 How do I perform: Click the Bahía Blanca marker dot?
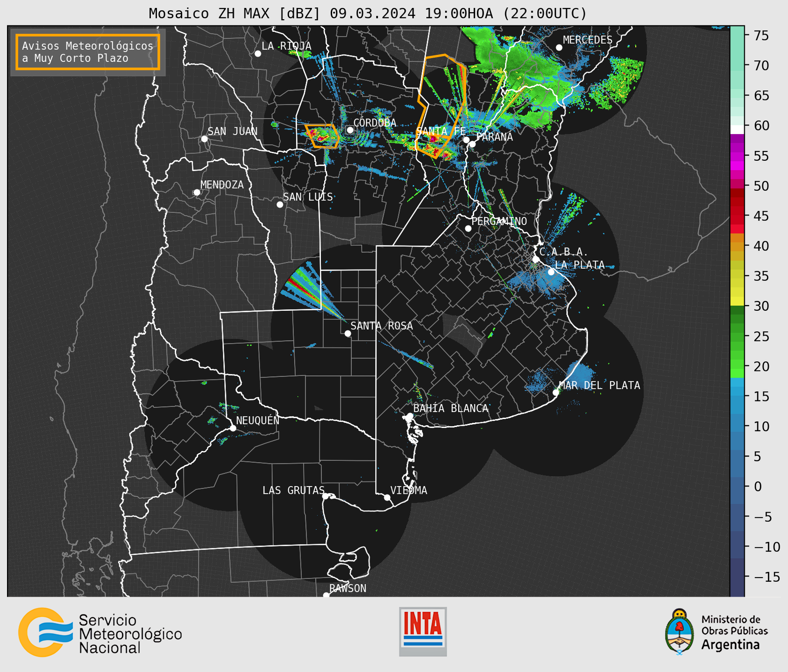(x=410, y=416)
